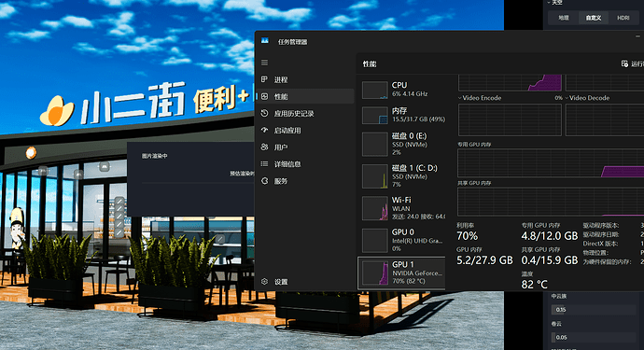
Task: Select GPU 1 NVIDIA GeForce entry
Action: tap(401, 273)
